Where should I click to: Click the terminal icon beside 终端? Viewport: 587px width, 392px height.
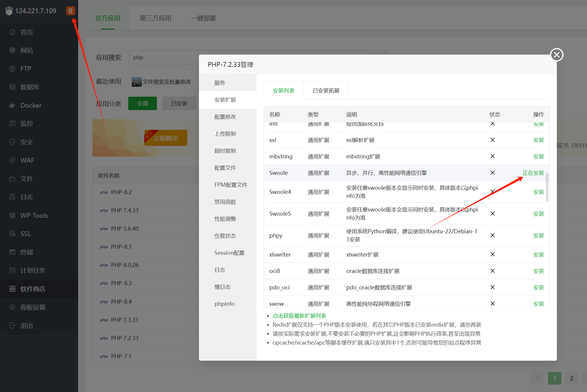(x=12, y=252)
